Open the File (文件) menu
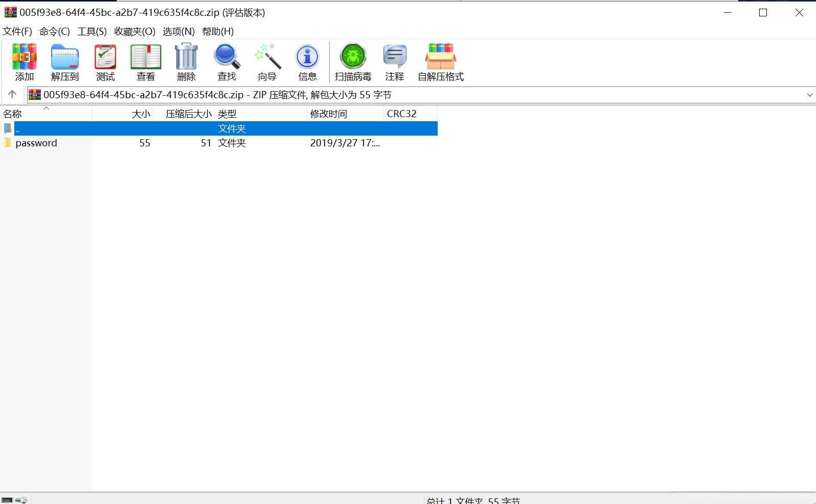816x504 pixels. [17, 32]
